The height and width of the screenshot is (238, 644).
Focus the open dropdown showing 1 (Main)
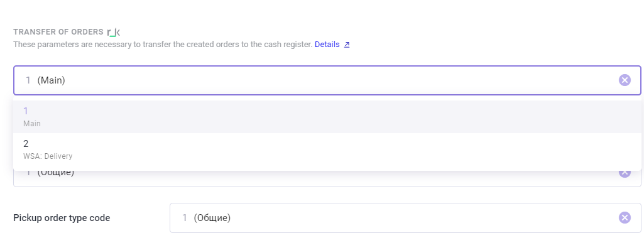327,80
